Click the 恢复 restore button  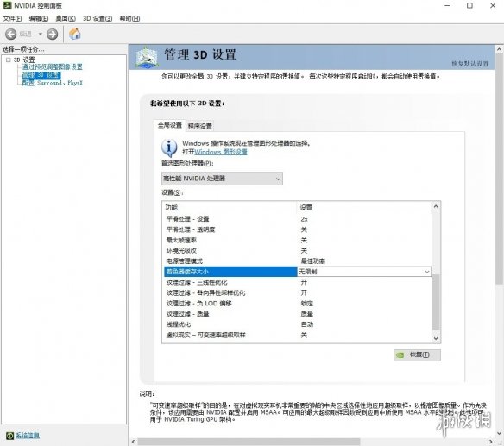[417, 355]
